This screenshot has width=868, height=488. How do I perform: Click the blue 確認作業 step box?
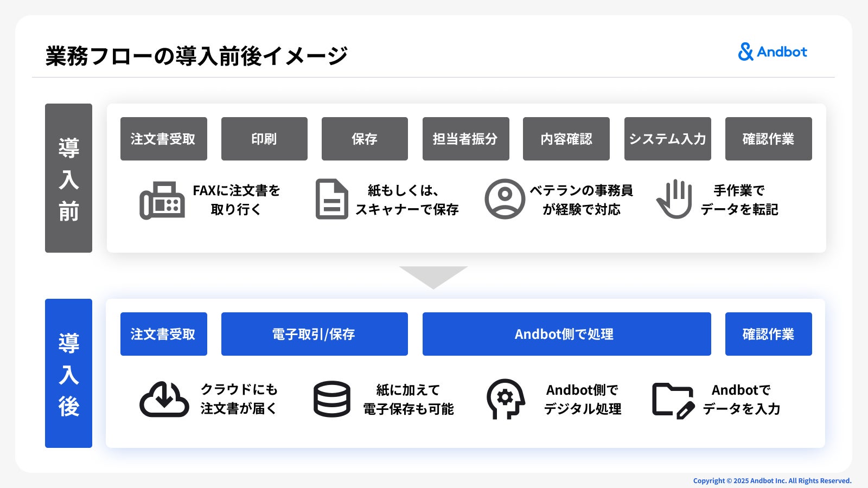click(769, 334)
